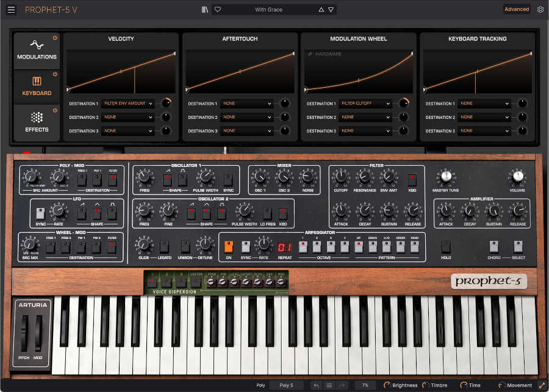Open the main hamburger menu

coord(11,9)
